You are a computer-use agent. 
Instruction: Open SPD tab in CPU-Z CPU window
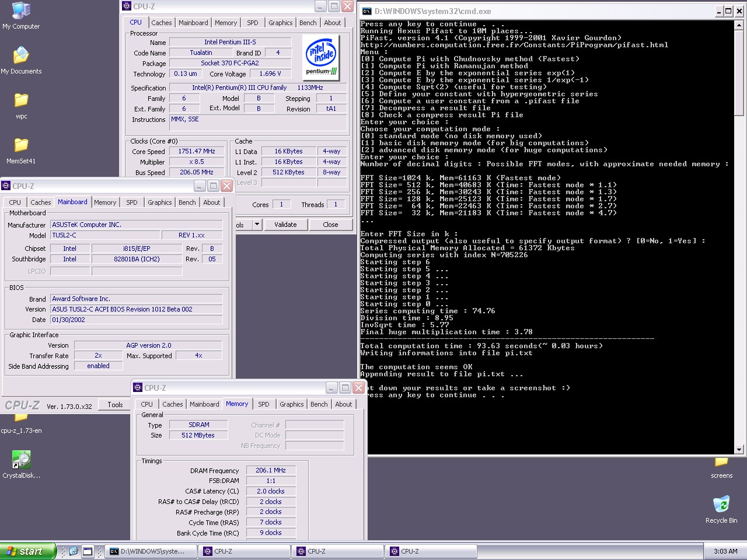coord(253,23)
